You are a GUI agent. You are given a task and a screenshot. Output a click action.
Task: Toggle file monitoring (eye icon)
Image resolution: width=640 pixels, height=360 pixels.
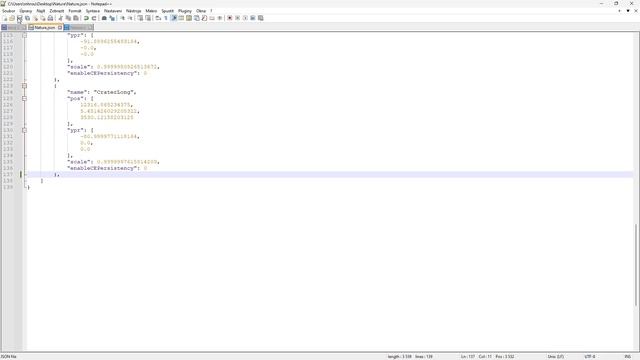[x=220, y=18]
